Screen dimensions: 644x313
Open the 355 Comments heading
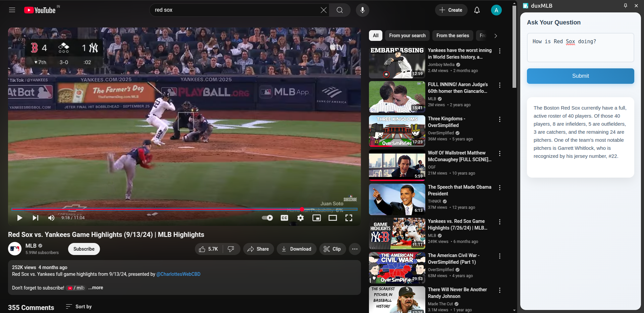(x=31, y=307)
